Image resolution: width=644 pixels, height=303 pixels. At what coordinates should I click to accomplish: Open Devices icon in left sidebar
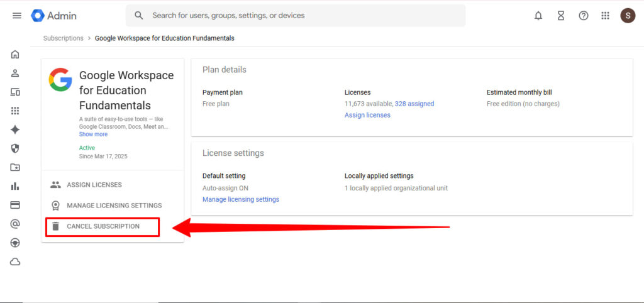click(x=15, y=92)
